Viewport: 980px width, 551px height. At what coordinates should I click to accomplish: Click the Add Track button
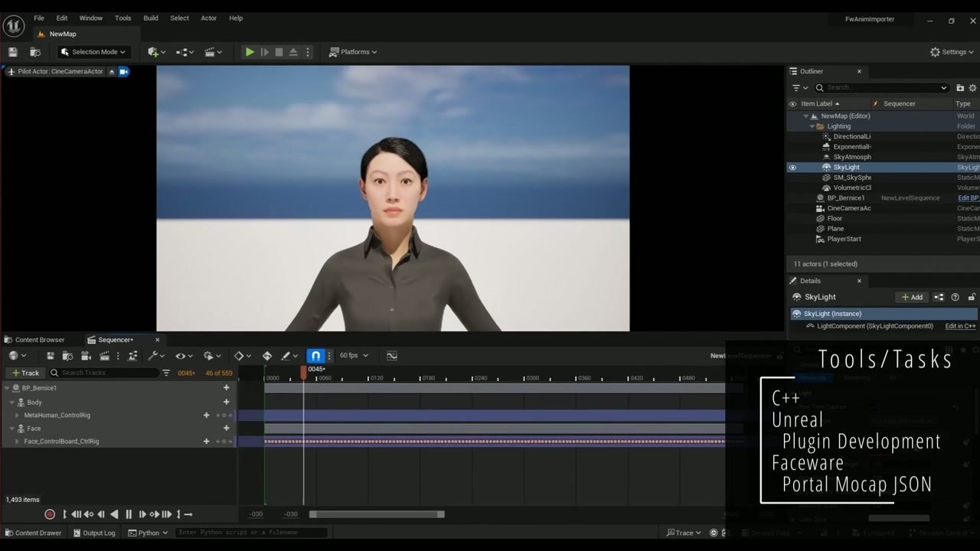(25, 373)
